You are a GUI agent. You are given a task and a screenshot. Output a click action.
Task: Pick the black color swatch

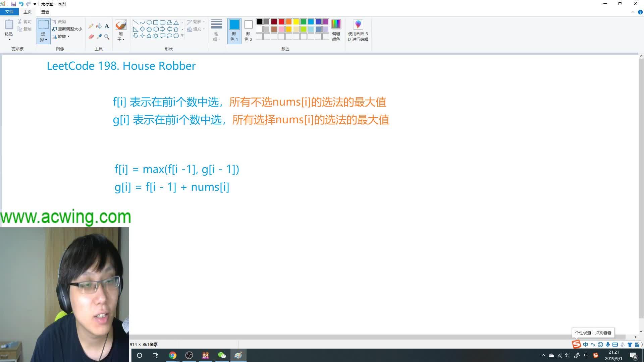(x=259, y=22)
